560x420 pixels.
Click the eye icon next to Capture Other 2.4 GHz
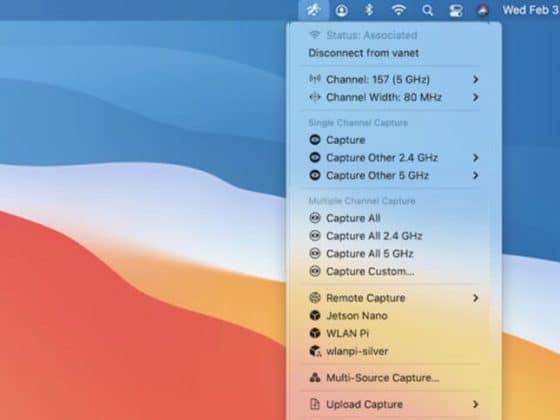coord(315,158)
